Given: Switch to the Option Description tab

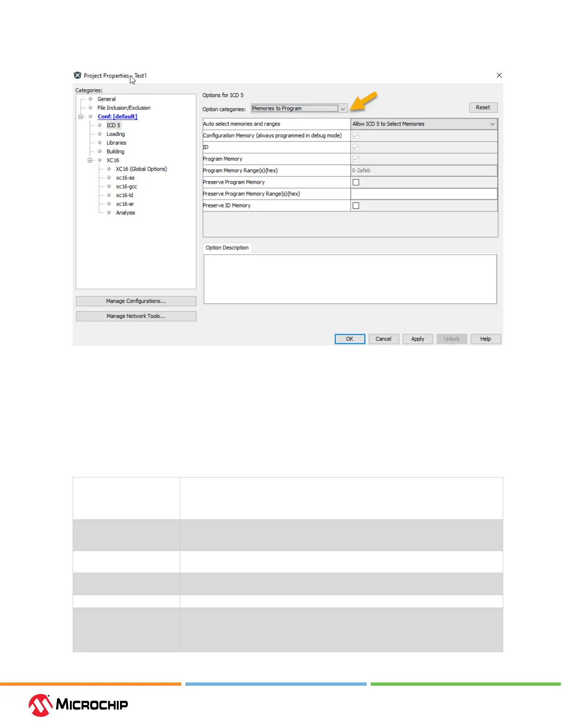Looking at the screenshot, I should coord(227,248).
